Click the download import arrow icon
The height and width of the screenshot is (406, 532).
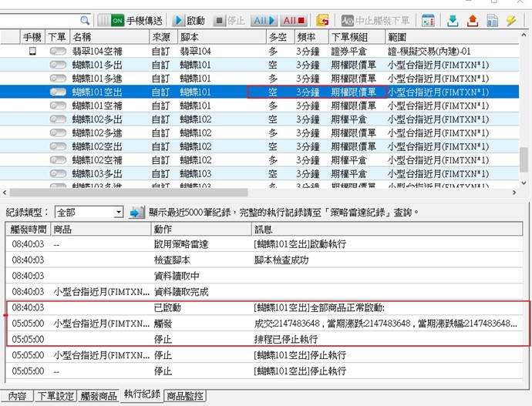pos(453,20)
